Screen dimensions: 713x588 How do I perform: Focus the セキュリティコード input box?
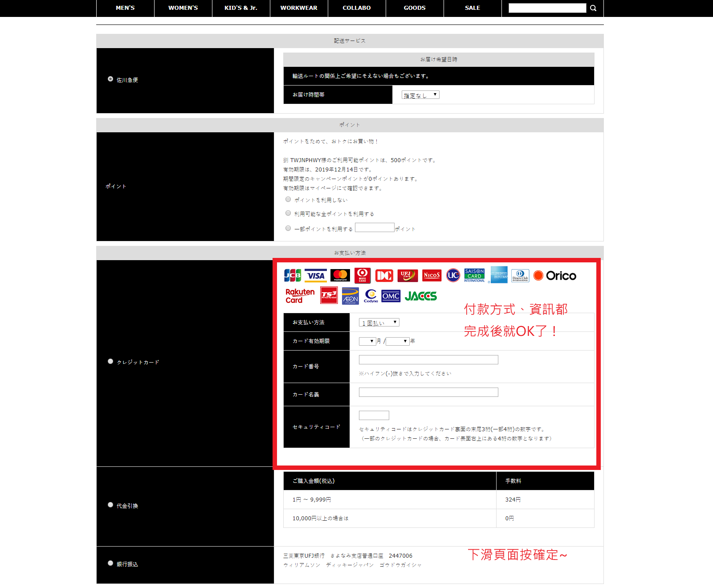(x=374, y=416)
